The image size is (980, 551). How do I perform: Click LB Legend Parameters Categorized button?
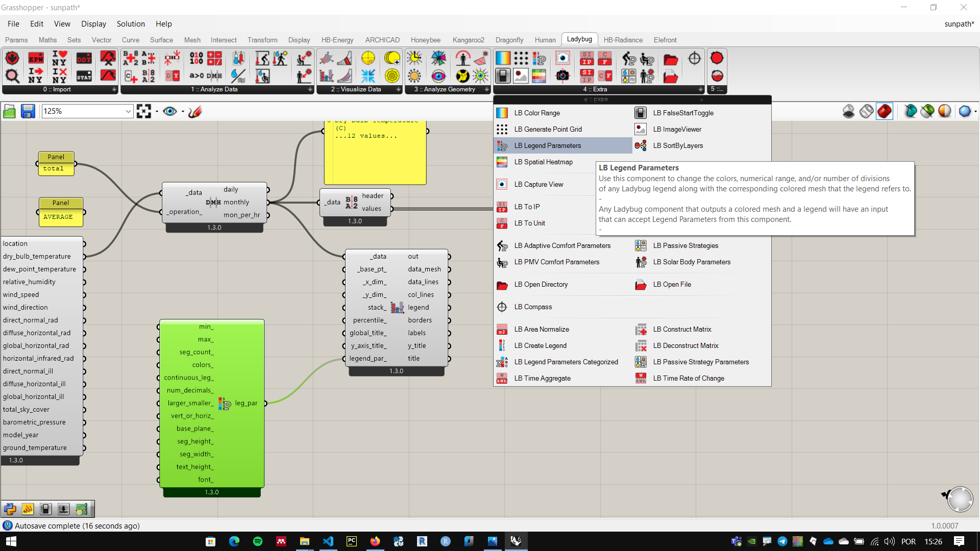pyautogui.click(x=566, y=362)
